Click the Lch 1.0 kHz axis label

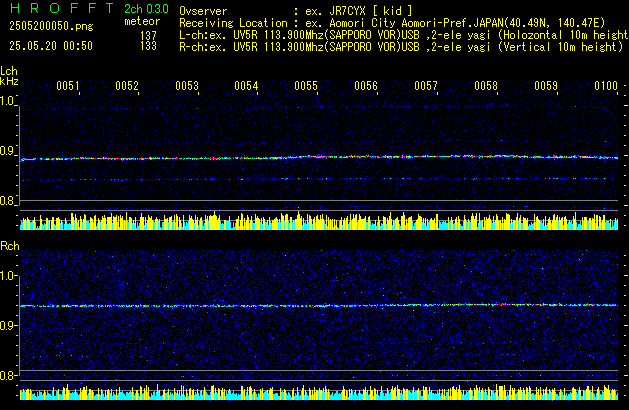tap(8, 101)
